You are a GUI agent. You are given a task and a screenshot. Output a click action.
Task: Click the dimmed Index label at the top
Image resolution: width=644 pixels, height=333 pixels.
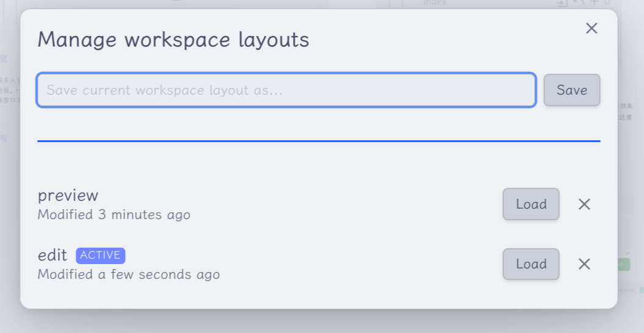pos(435,2)
